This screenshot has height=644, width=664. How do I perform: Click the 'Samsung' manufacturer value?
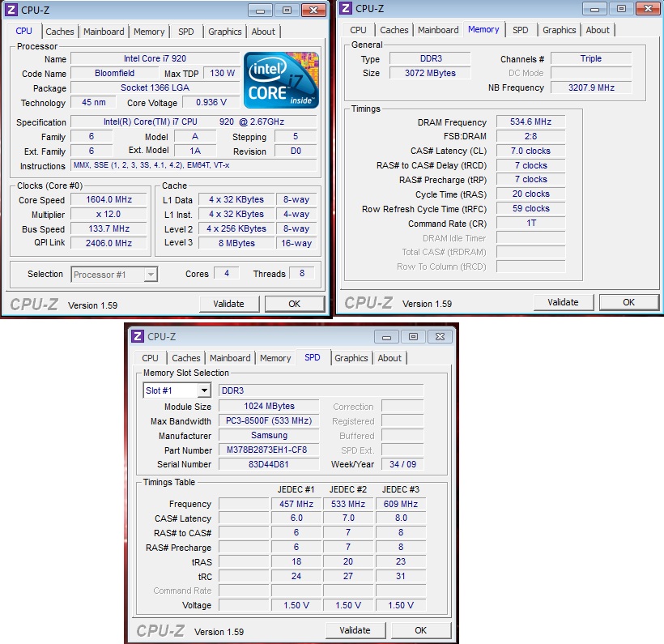tap(269, 435)
